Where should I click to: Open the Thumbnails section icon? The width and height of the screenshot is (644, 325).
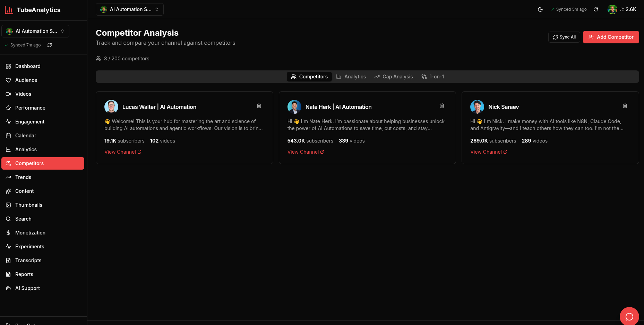[8, 205]
